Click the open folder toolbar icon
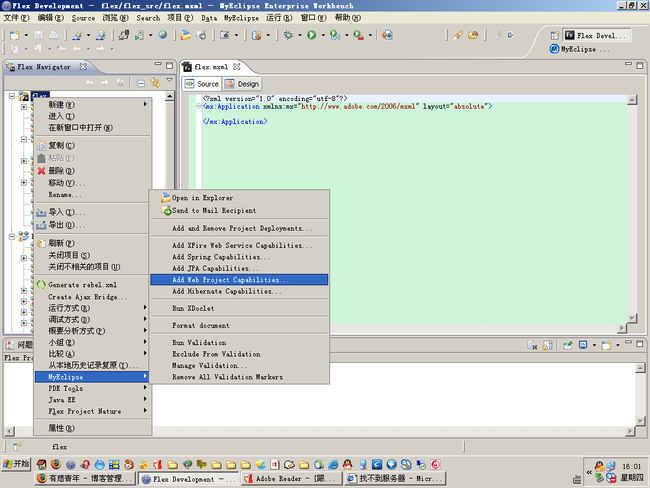Viewport: 650px width, 488px height. [x=186, y=35]
